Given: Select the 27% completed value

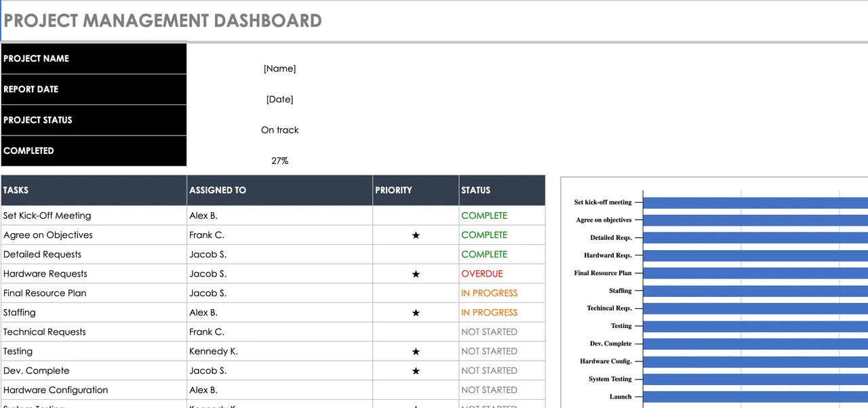Looking at the screenshot, I should pos(279,161).
